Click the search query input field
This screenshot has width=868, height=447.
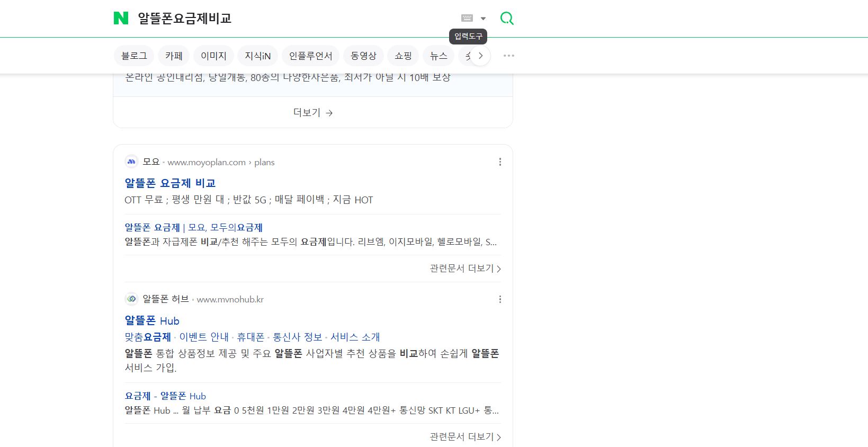(x=294, y=19)
